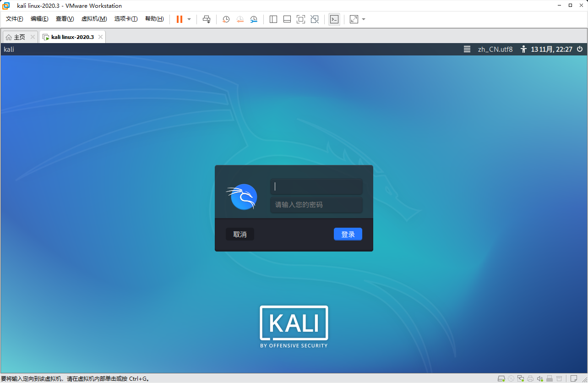Close the 主页 tab
Viewport: 588px width, 383px height.
33,37
